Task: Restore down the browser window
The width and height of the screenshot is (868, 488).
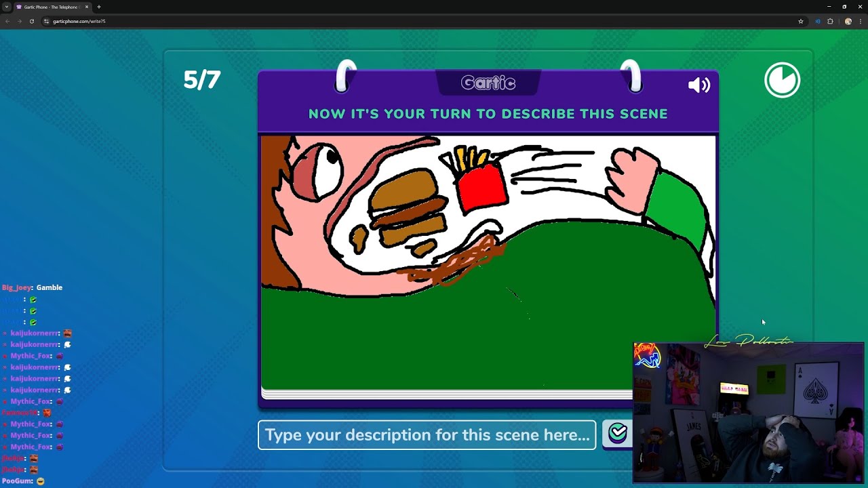Action: (844, 7)
